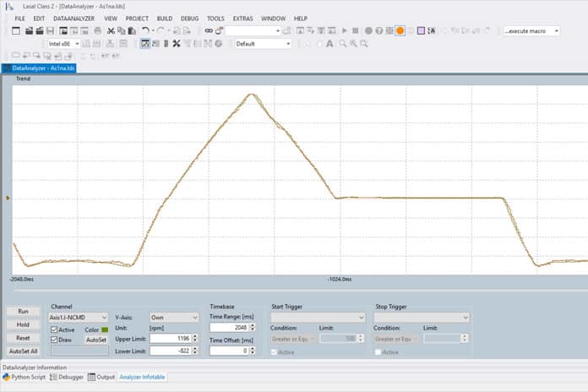Viewport: 588px width, 392px height.
Task: Click the Print icon in toolbar
Action: pos(97,30)
